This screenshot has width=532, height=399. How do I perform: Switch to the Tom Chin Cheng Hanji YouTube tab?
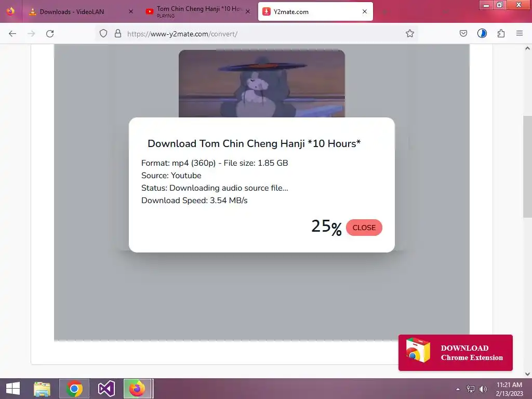point(198,11)
